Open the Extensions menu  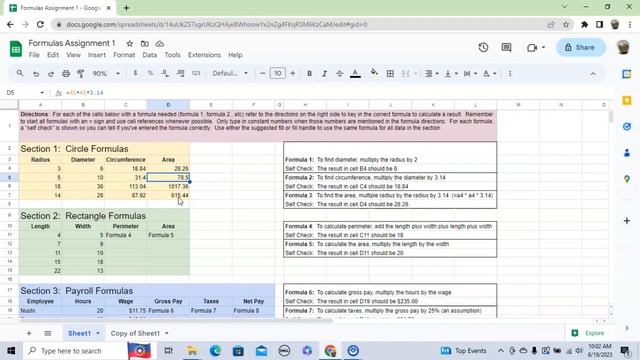pyautogui.click(x=204, y=55)
